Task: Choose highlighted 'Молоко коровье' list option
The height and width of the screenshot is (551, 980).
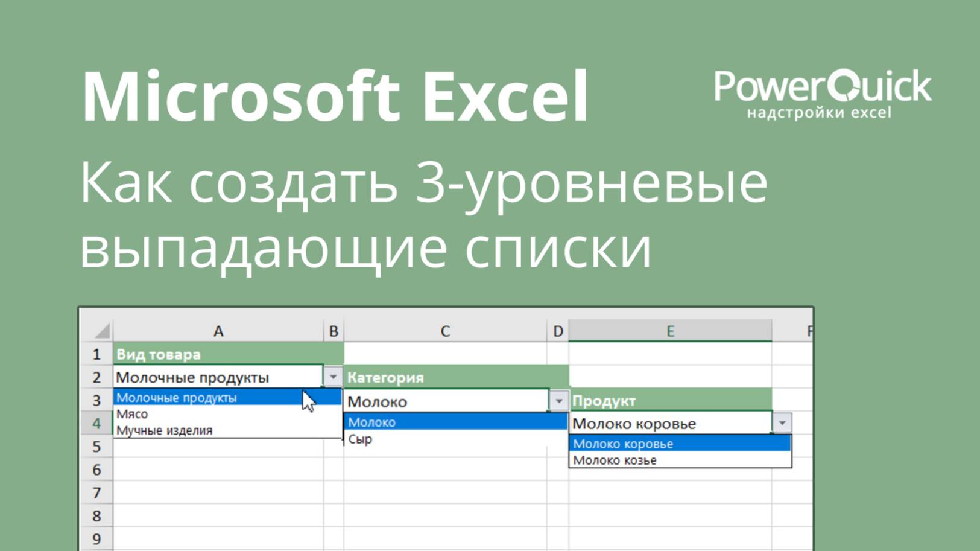Action: pyautogui.click(x=680, y=444)
